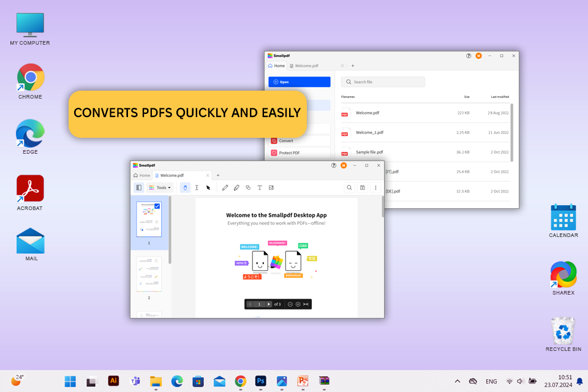Click the Size column header
The image size is (588, 392).
point(467,97)
